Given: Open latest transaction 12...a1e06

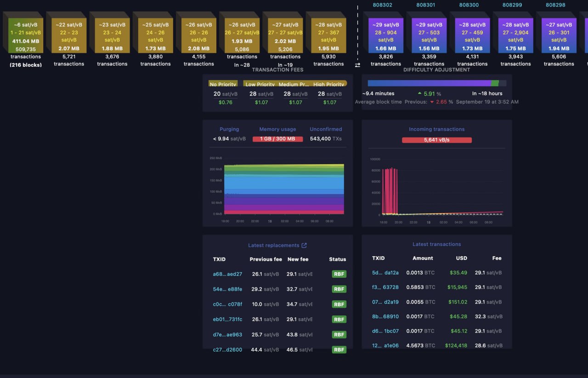Looking at the screenshot, I should tap(385, 345).
